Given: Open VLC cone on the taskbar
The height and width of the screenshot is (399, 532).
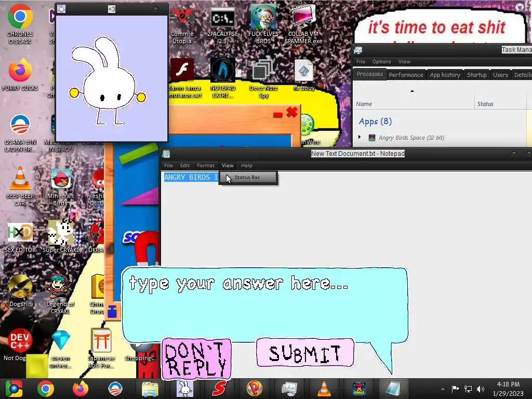Looking at the screenshot, I should (324, 389).
